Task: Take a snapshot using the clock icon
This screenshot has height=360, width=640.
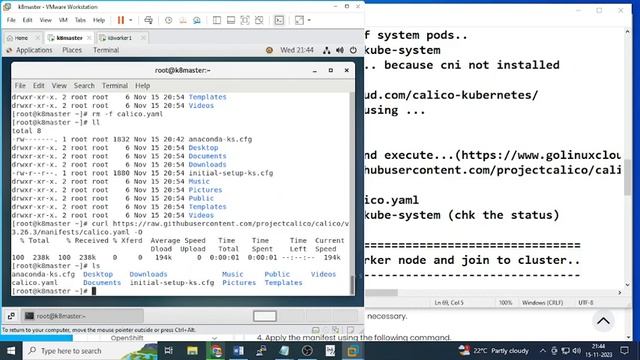Action: pyautogui.click(x=168, y=20)
